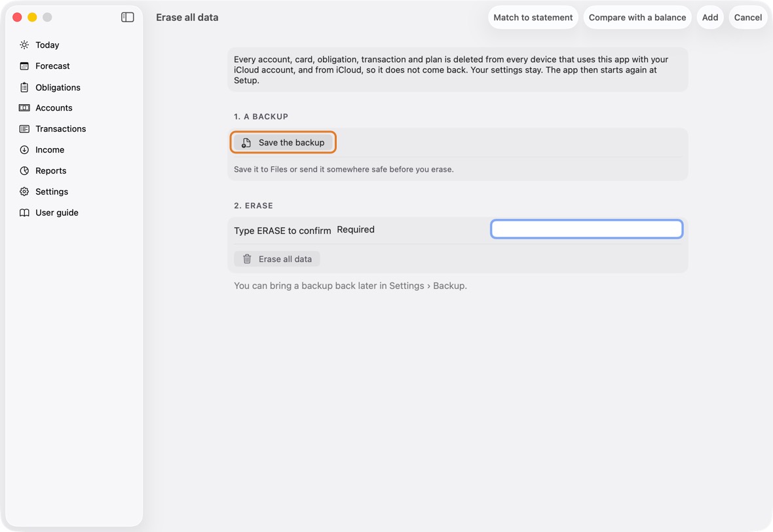Go to the Forecast section label
This screenshot has width=773, height=532.
[53, 66]
